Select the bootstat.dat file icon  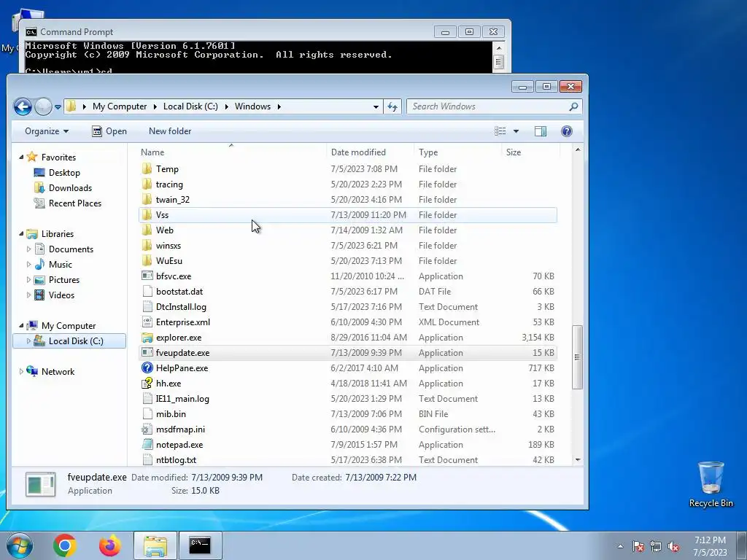tap(147, 291)
